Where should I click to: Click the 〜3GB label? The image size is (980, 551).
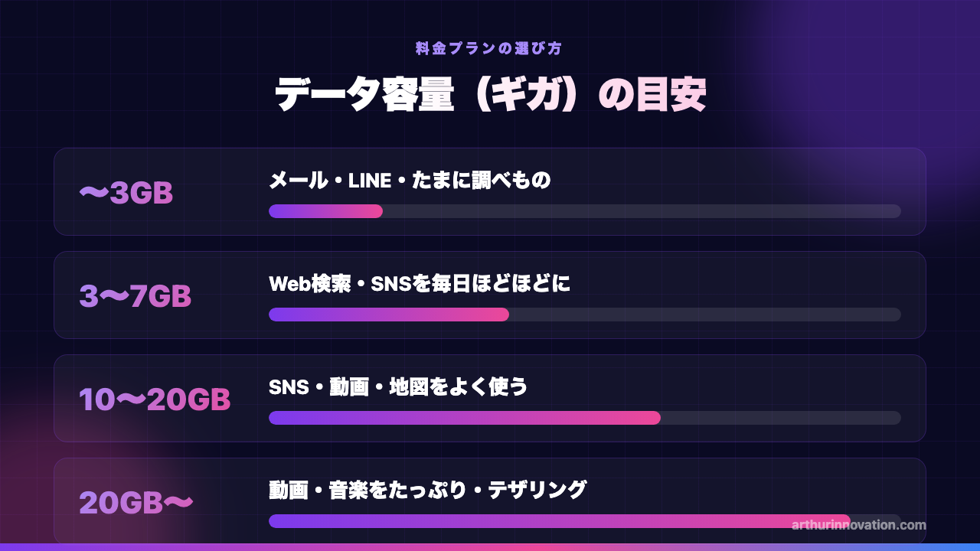click(126, 193)
